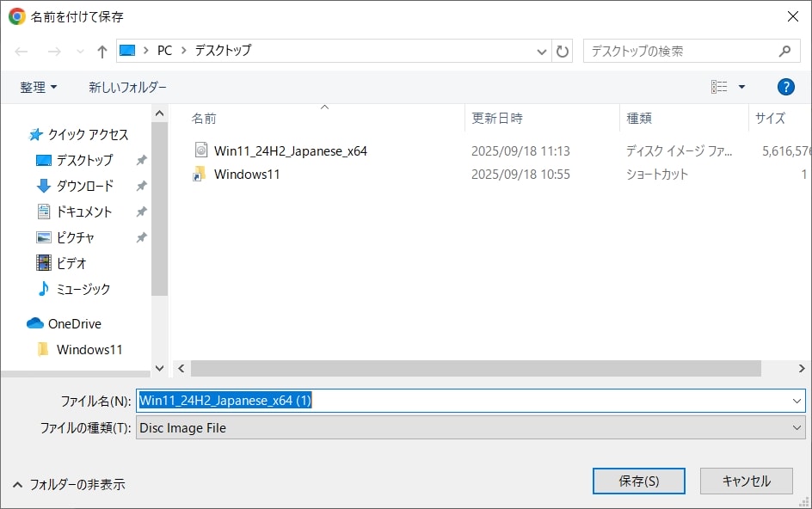Click the pin icon beside ダウンロード

click(x=141, y=186)
